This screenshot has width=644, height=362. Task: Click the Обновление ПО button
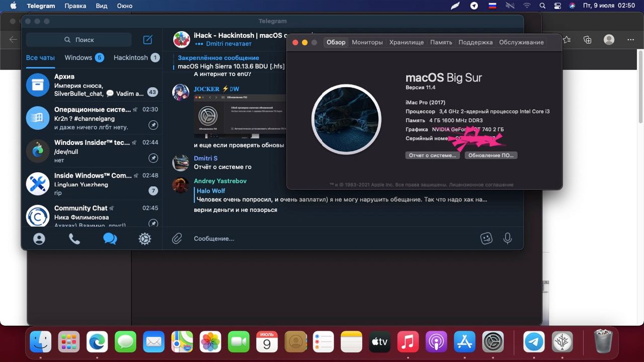[491, 155]
